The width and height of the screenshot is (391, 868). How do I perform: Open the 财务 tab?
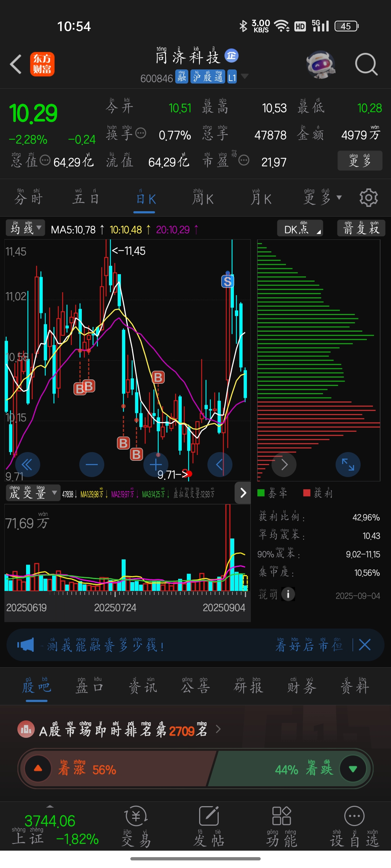tap(302, 686)
